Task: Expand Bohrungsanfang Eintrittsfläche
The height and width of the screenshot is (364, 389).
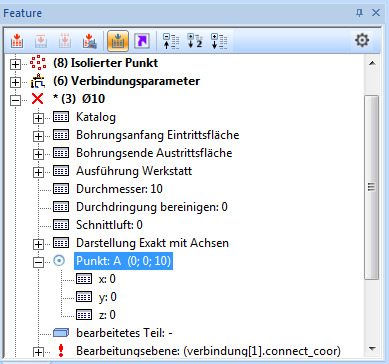Action: 39,136
